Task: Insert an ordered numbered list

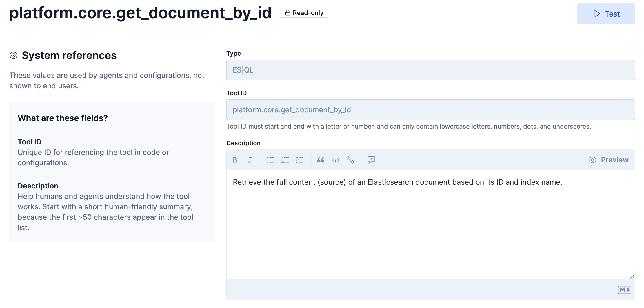Action: tap(285, 160)
